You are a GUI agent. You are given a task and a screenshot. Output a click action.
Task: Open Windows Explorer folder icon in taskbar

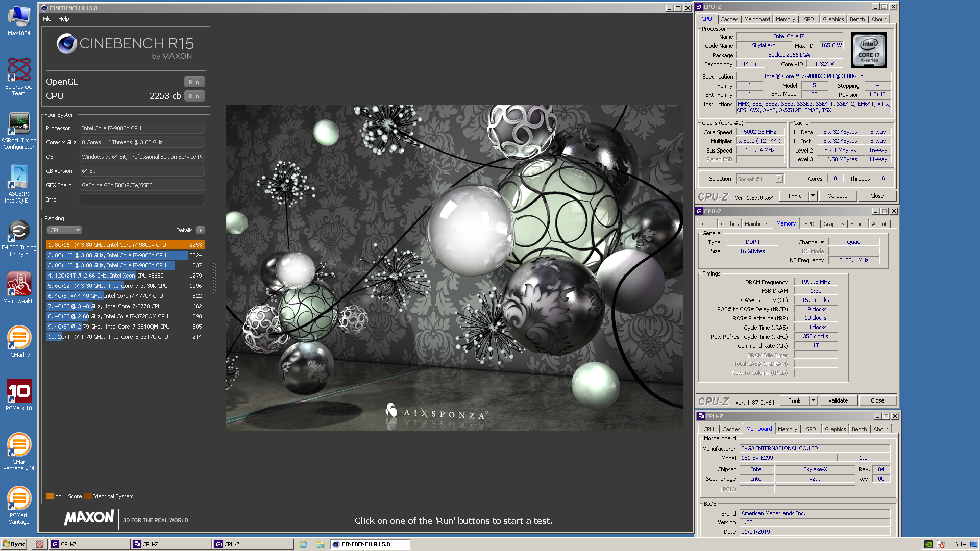(320, 544)
